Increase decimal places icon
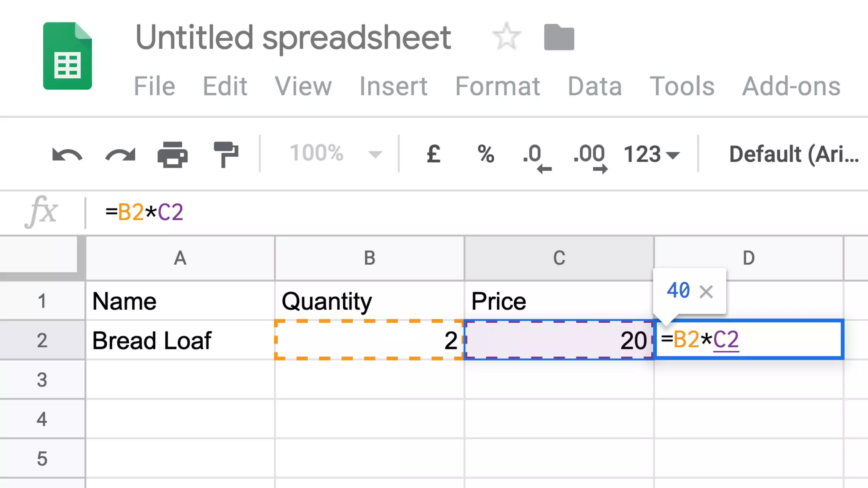 tap(590, 157)
